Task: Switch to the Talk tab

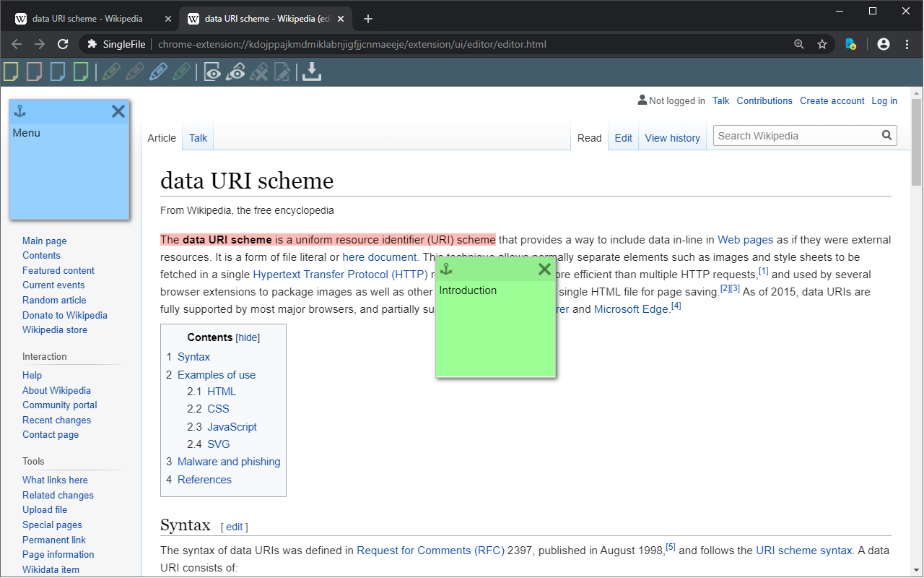Action: 197,137
